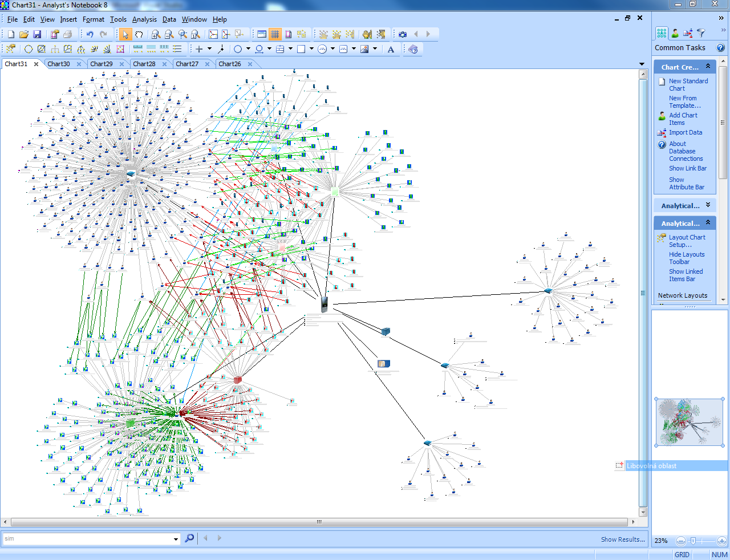Image resolution: width=730 pixels, height=560 pixels.
Task: Take a chart snapshot with camera icon
Action: [403, 34]
